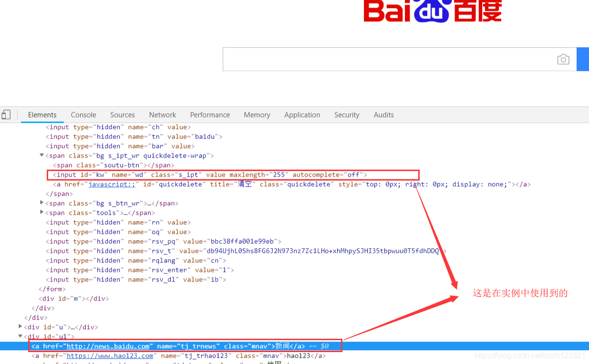Click the blue search button edge

(x=583, y=59)
